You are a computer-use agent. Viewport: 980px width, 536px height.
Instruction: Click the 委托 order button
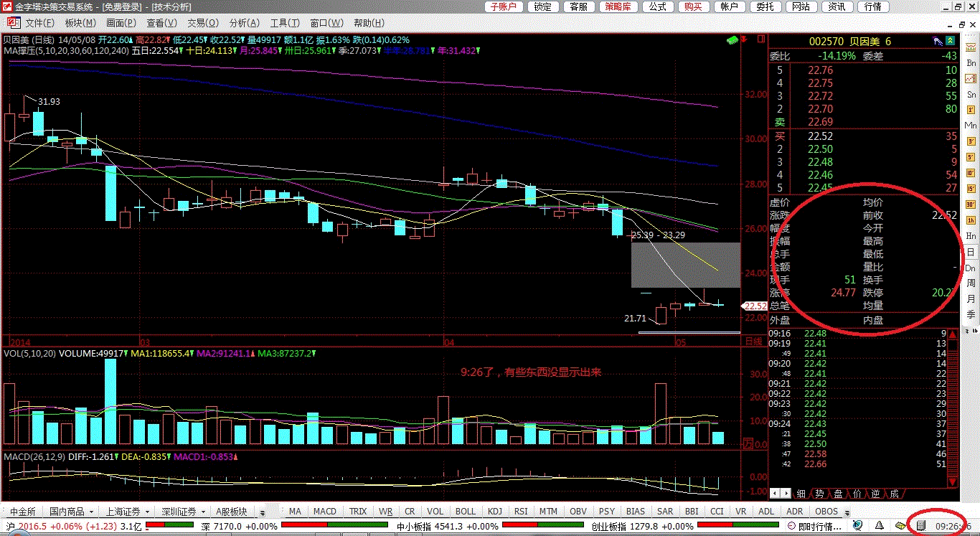click(x=765, y=6)
